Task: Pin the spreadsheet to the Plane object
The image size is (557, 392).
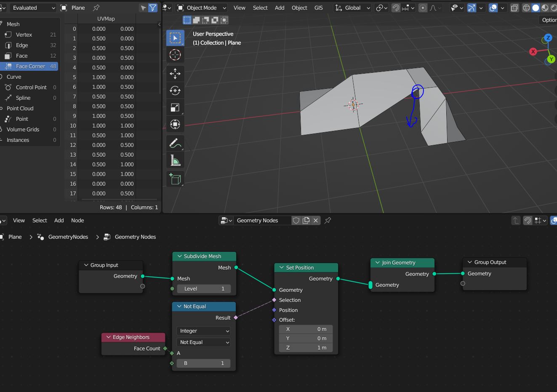Action: coord(96,8)
